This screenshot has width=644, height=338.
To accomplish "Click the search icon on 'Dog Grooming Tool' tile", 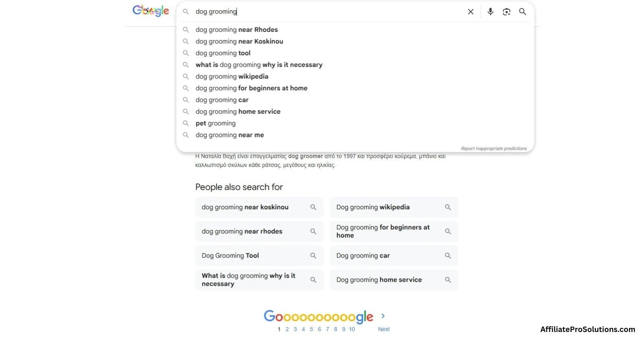I will point(313,256).
